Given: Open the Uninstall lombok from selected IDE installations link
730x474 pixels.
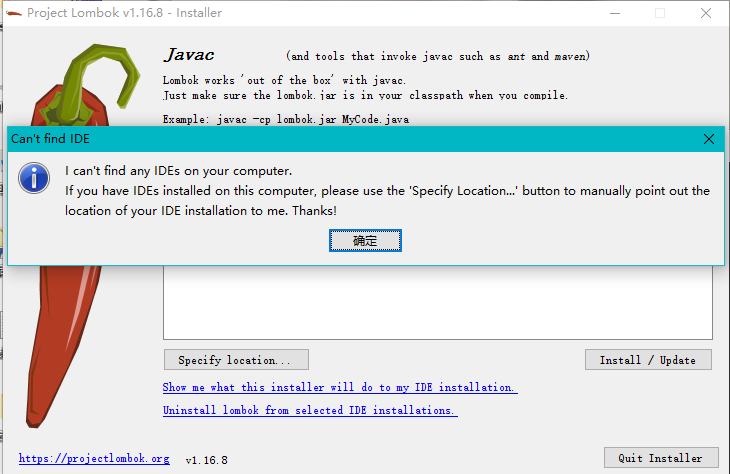Looking at the screenshot, I should coord(310,410).
